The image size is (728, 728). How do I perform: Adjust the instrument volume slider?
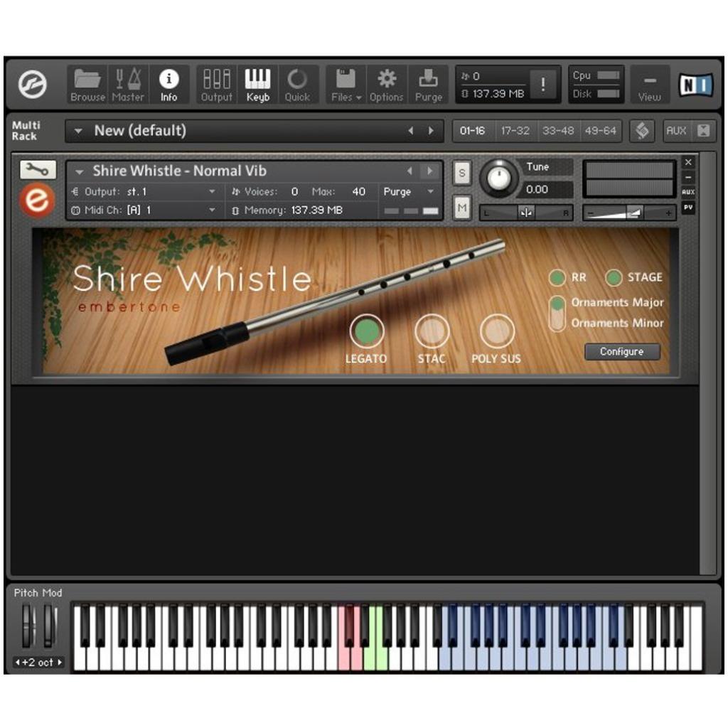click(x=630, y=213)
